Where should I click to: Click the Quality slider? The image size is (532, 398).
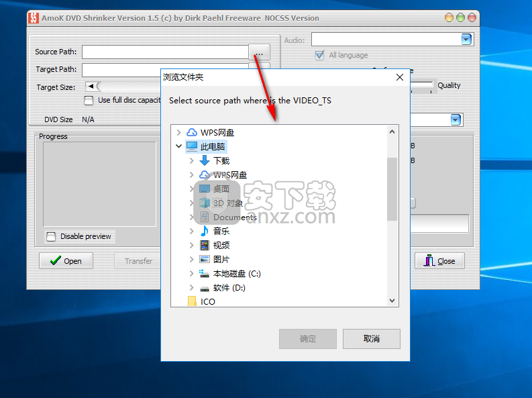[422, 85]
